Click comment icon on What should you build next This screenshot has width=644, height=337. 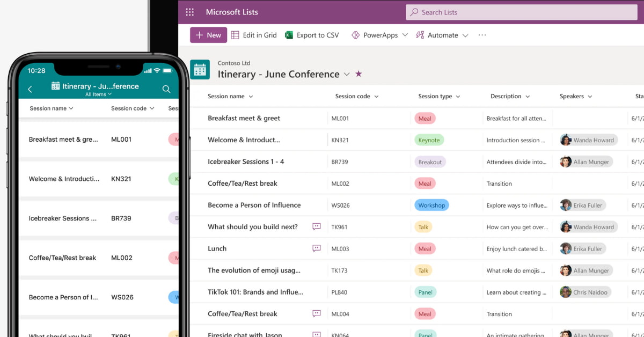316,226
